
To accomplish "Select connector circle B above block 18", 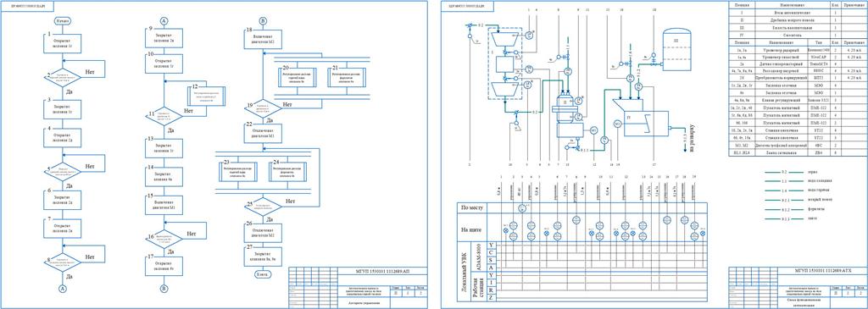I will pyautogui.click(x=263, y=21).
